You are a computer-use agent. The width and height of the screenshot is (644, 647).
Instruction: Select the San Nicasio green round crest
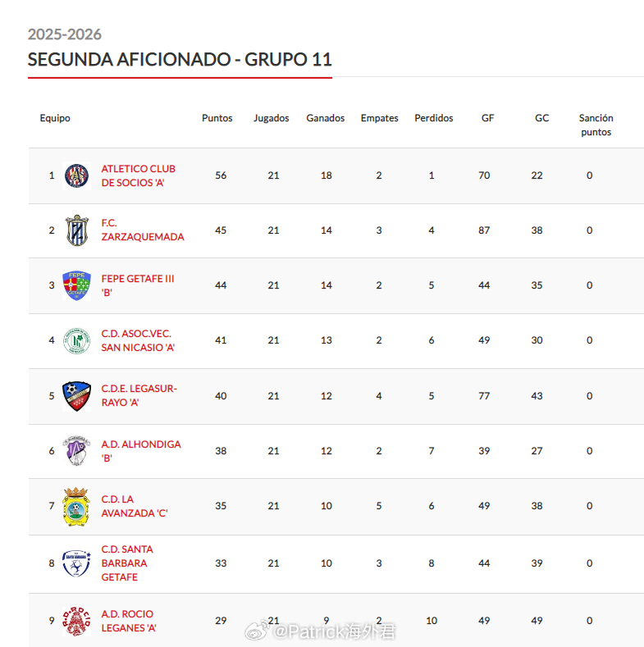(76, 341)
